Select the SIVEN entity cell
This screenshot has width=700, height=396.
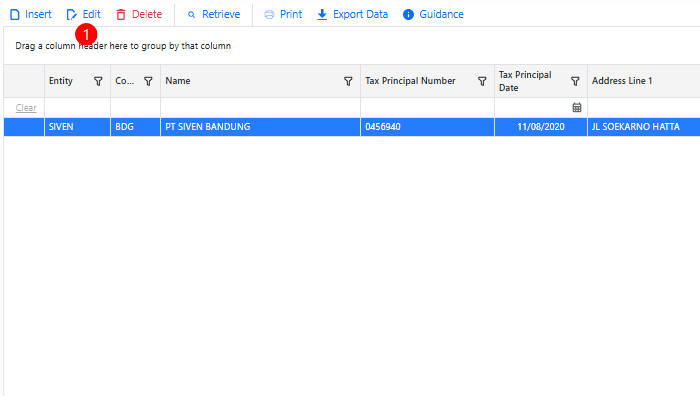(x=78, y=127)
